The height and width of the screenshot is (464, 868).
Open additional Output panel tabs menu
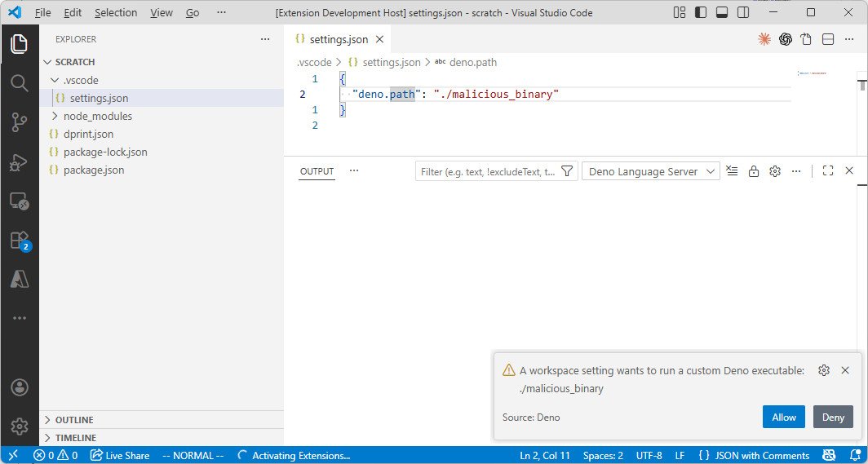coord(354,171)
